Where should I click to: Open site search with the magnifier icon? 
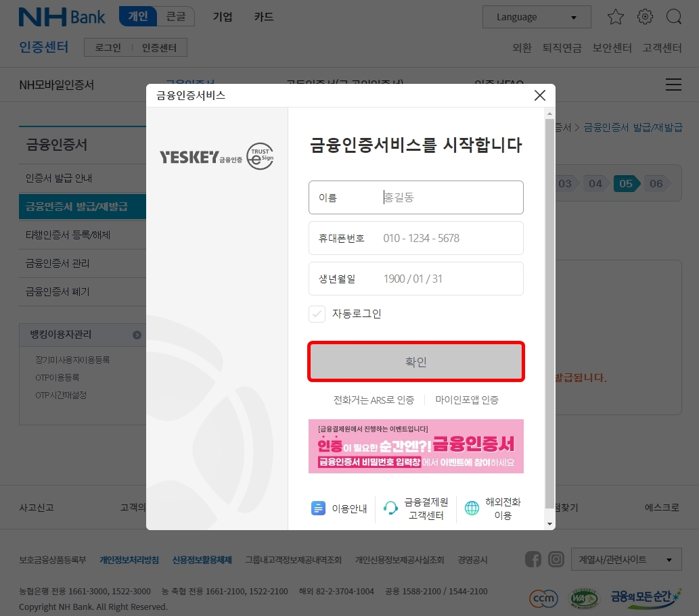pos(674,17)
